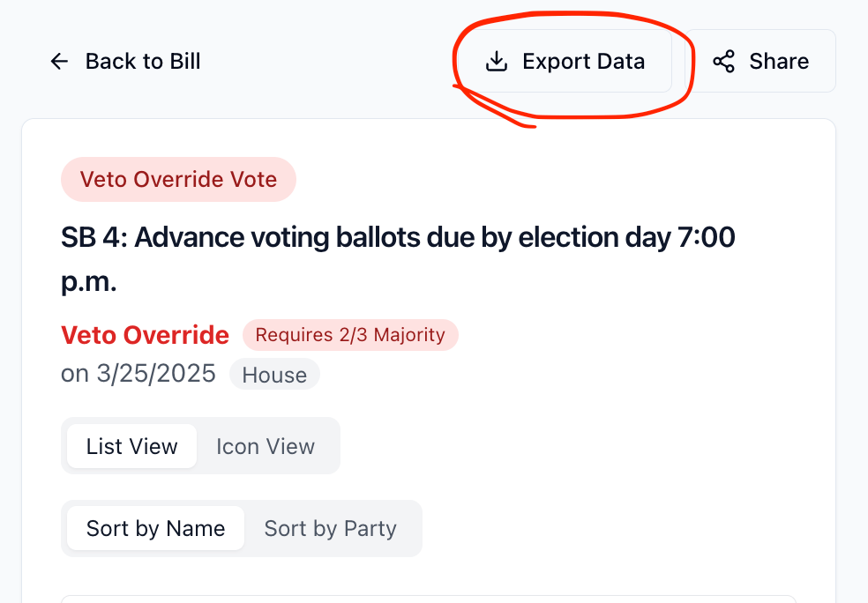Image resolution: width=868 pixels, height=603 pixels.
Task: Click the red Veto Override result text
Action: [145, 335]
